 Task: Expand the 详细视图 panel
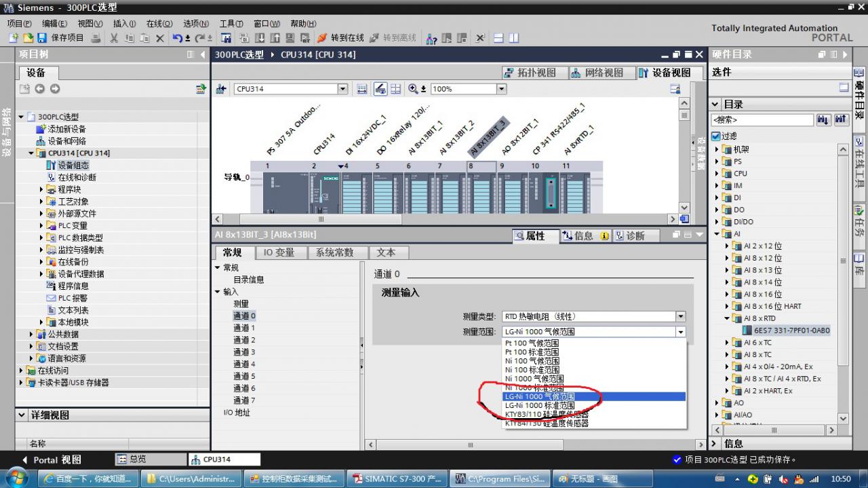[x=23, y=415]
